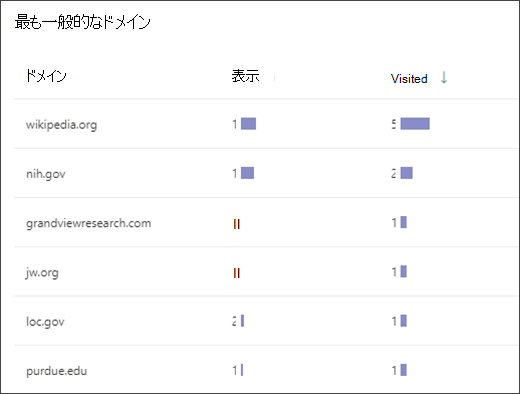Viewport: 520px width, 394px height.
Task: Select the loc.gov domain row
Action: [x=266, y=321]
